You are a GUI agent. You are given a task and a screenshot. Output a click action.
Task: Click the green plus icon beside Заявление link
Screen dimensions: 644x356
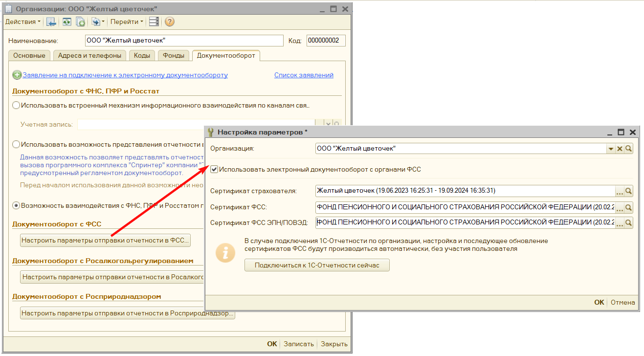pyautogui.click(x=17, y=75)
